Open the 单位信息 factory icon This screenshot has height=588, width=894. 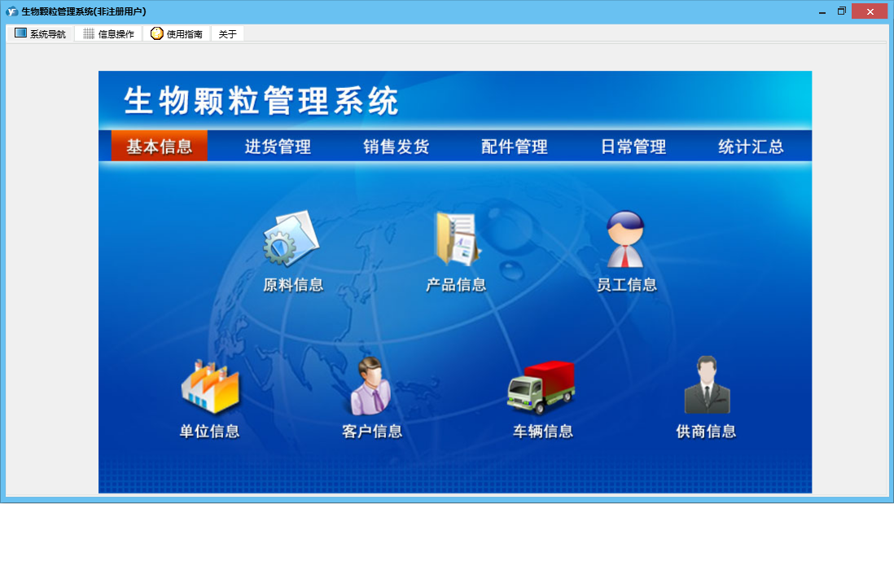pos(210,386)
